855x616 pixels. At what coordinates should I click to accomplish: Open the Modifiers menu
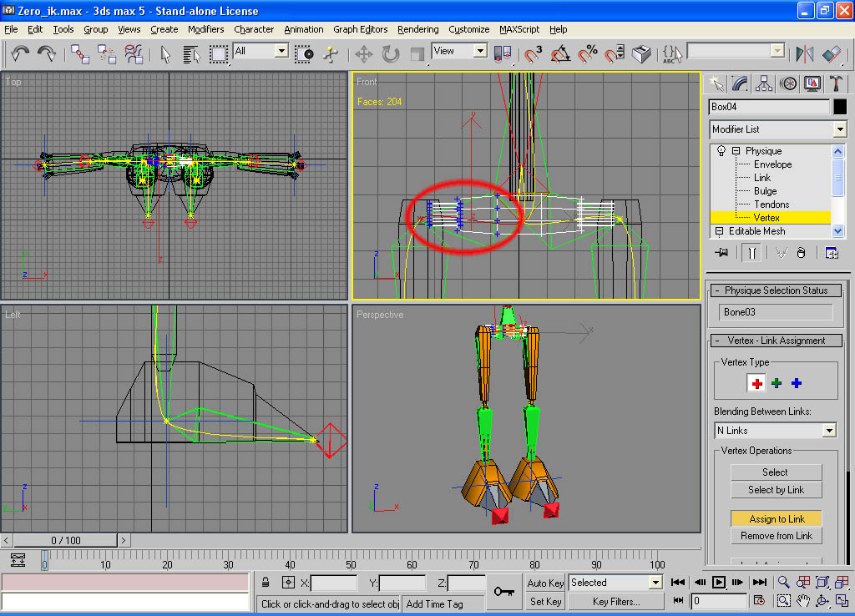point(205,29)
